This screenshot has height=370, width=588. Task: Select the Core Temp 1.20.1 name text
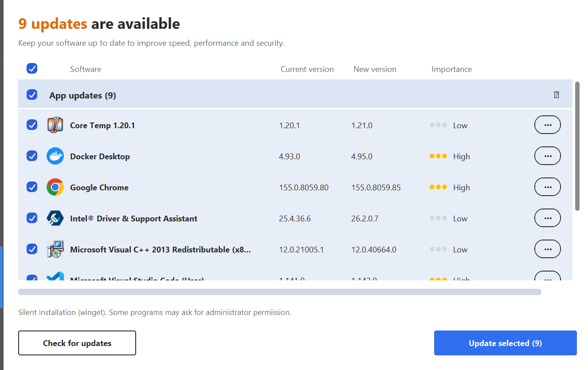102,126
